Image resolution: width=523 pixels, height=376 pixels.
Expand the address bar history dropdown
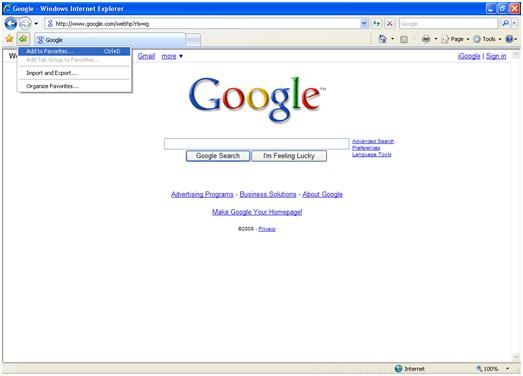(x=364, y=23)
